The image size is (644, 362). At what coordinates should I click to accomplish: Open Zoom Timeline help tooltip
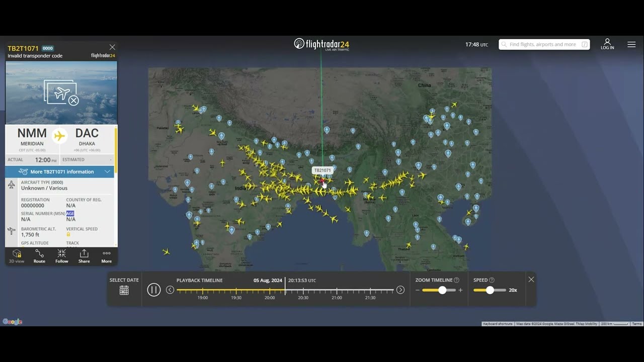(456, 280)
